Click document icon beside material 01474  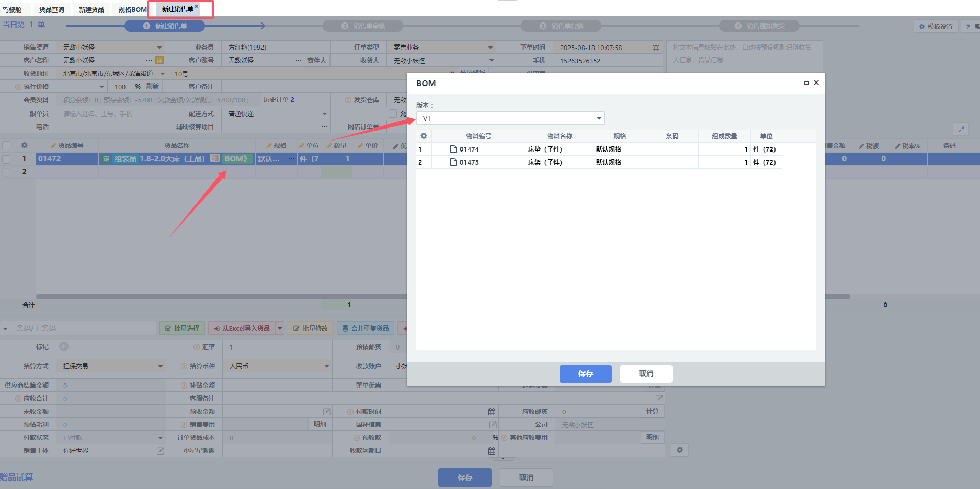tap(453, 149)
